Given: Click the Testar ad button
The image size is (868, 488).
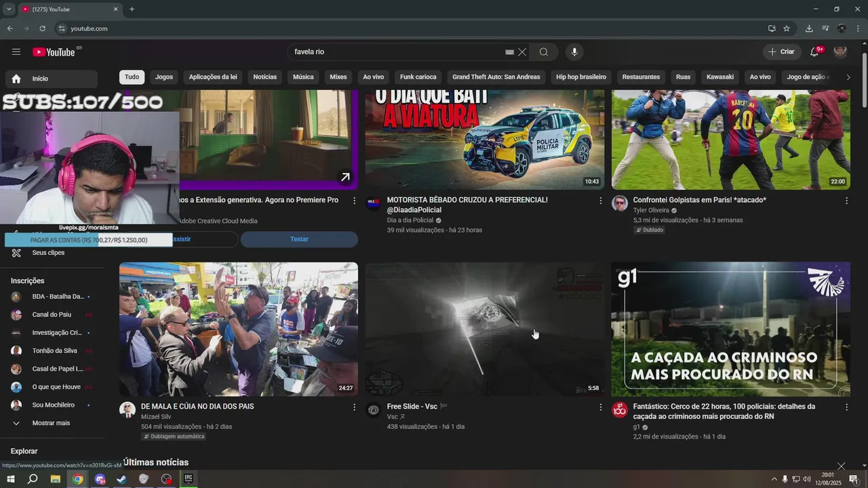Looking at the screenshot, I should point(299,239).
